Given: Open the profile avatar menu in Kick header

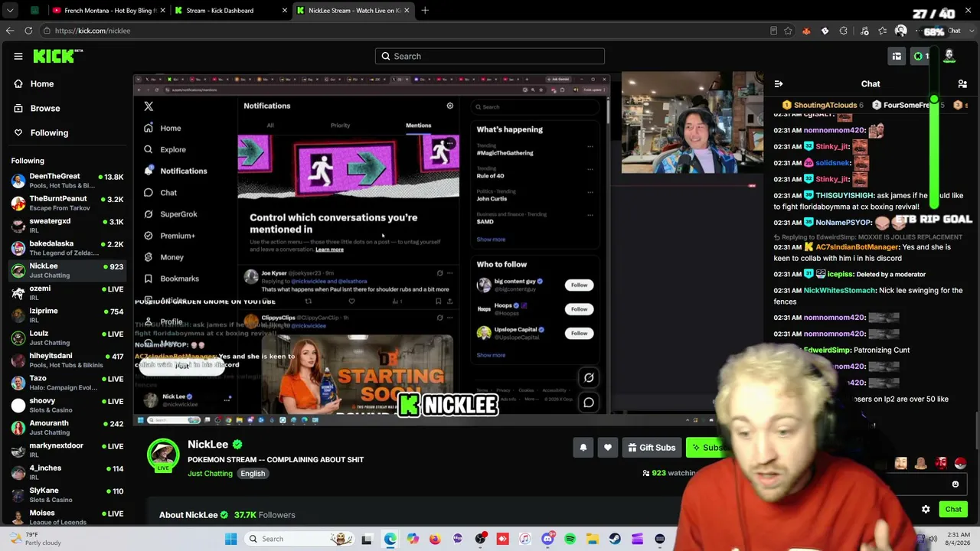Looking at the screenshot, I should point(949,56).
